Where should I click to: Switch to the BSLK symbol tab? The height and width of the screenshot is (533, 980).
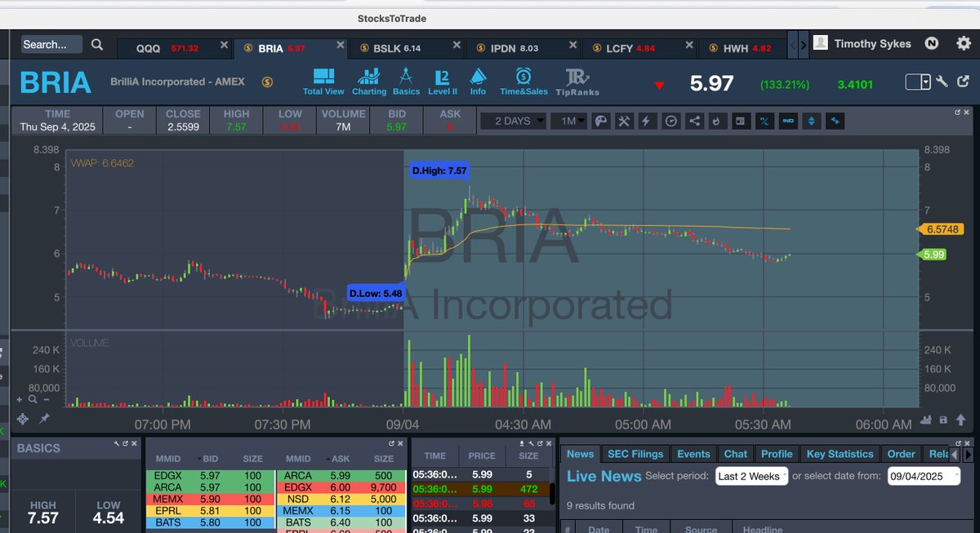[x=407, y=48]
